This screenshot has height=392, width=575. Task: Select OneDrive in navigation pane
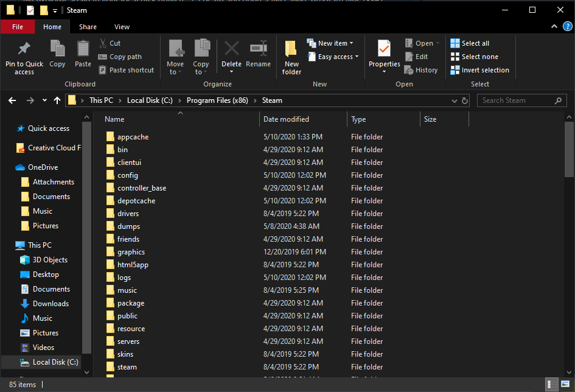tap(43, 167)
